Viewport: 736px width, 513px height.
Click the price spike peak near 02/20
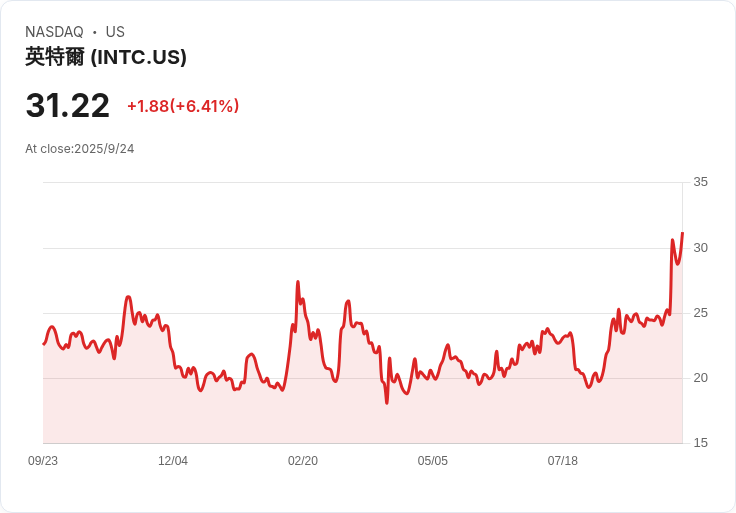[298, 282]
